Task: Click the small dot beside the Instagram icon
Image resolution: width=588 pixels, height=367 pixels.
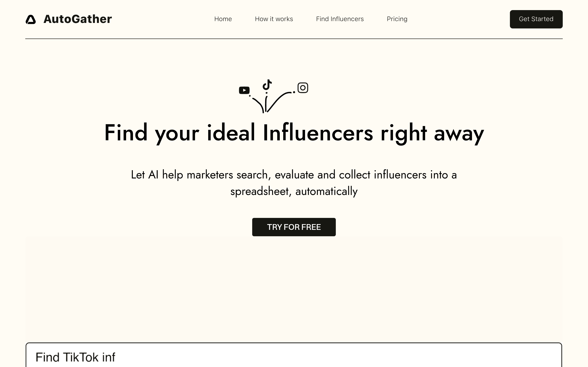Action: coord(294,92)
